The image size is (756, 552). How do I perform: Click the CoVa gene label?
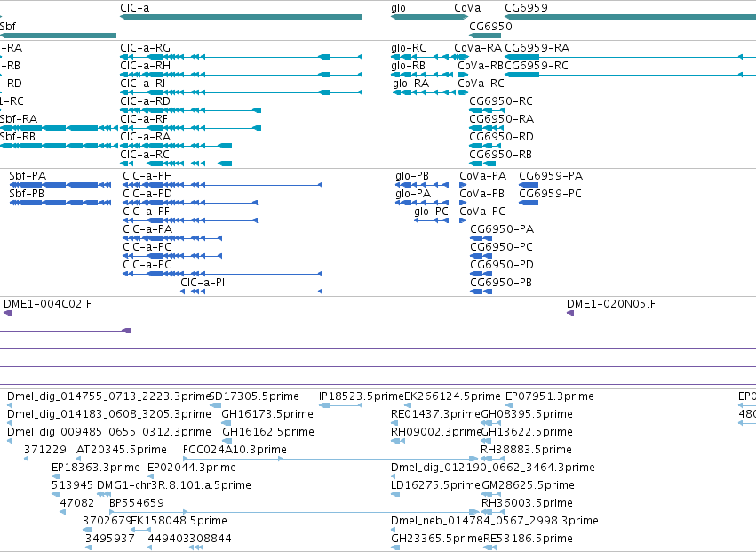point(467,8)
